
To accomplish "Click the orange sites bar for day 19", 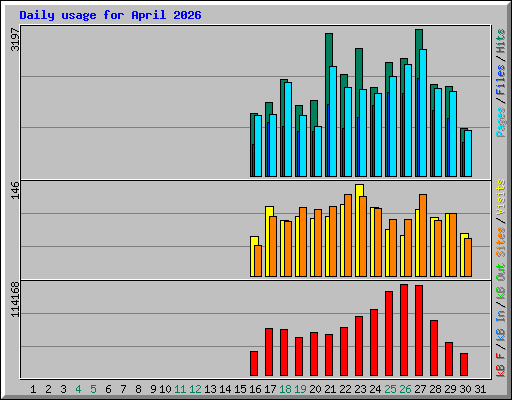I will click(303, 242).
